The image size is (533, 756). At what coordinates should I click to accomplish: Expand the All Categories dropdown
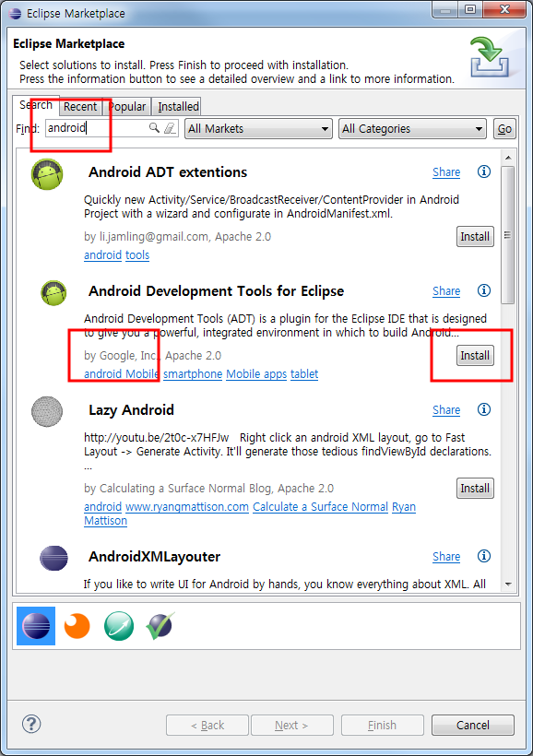click(412, 129)
